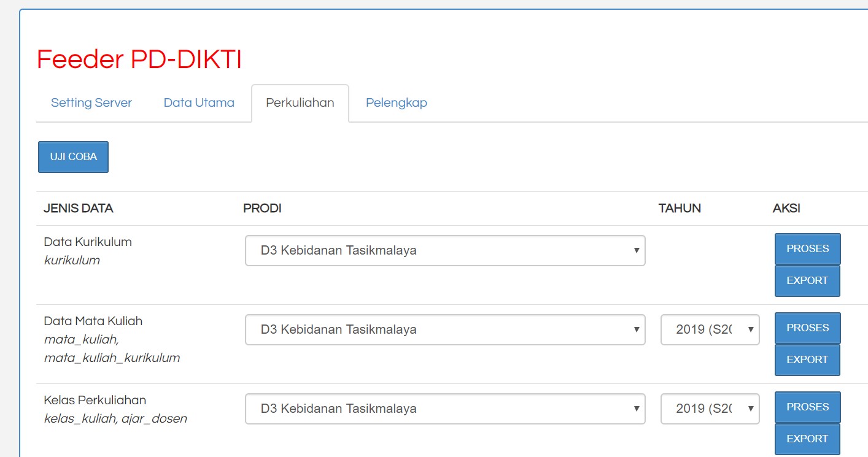
Task: Open the Setting Server tab
Action: 91,103
